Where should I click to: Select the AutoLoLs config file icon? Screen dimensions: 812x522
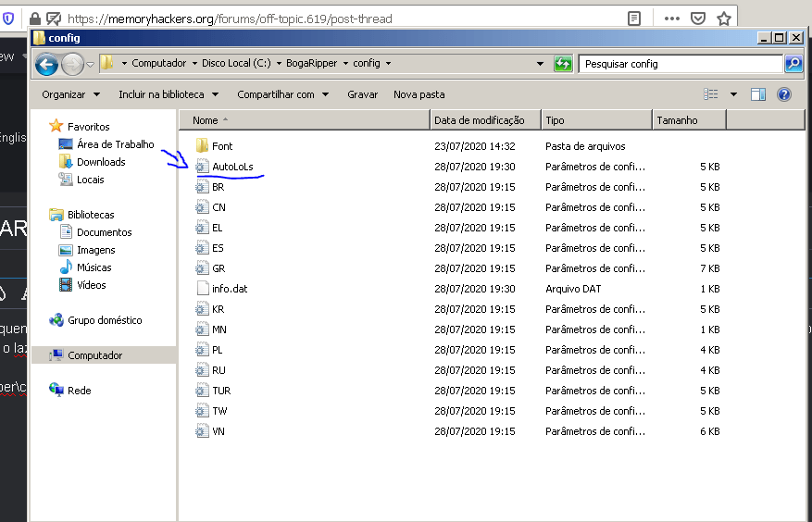point(202,167)
